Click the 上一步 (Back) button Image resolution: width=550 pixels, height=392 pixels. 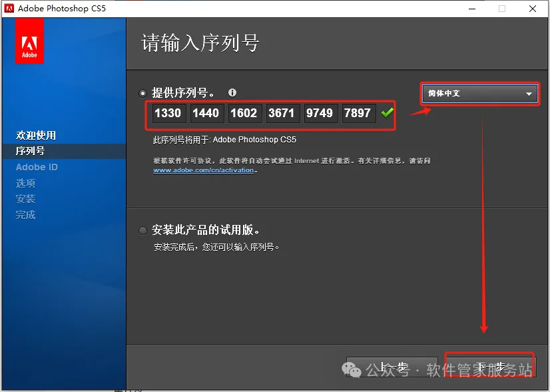(x=392, y=367)
